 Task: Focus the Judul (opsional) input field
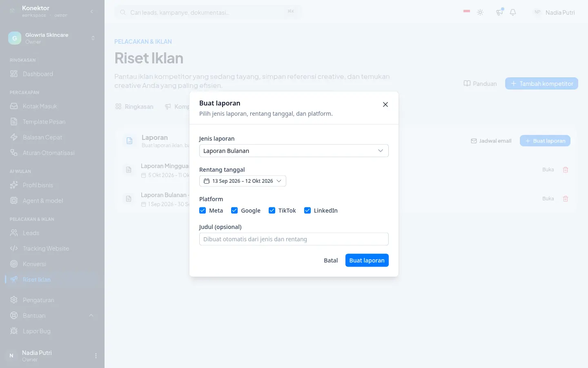(x=294, y=239)
